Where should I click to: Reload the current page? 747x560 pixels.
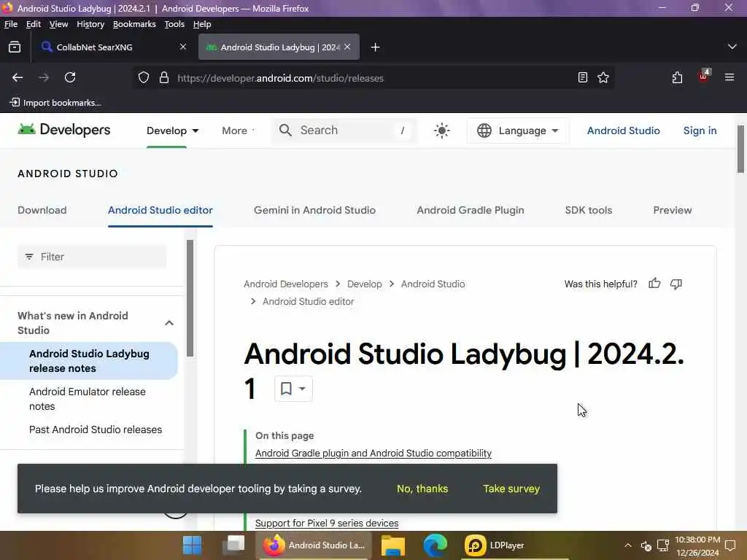70,77
